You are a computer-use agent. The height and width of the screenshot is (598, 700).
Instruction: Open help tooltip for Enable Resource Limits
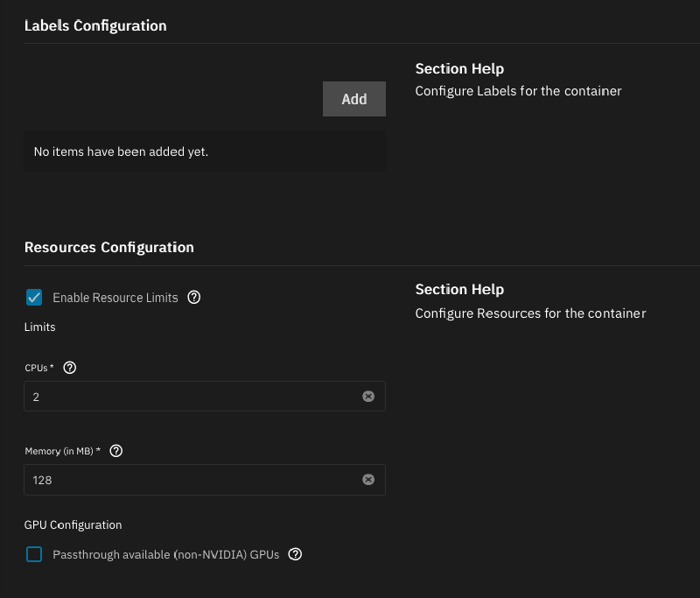coord(194,298)
